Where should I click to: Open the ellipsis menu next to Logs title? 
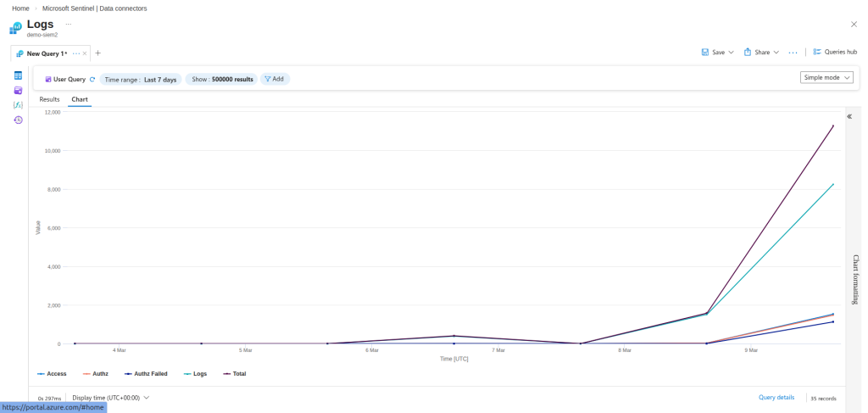[x=69, y=24]
